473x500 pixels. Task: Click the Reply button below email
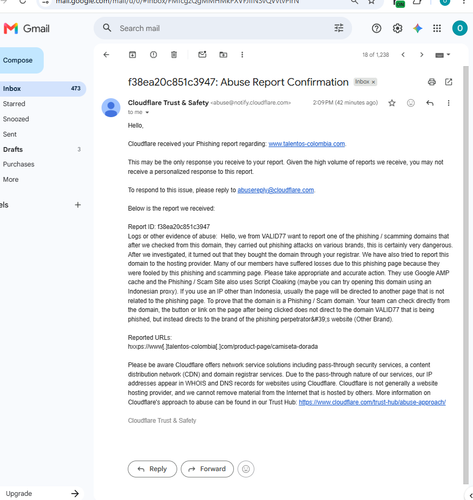[x=152, y=469]
